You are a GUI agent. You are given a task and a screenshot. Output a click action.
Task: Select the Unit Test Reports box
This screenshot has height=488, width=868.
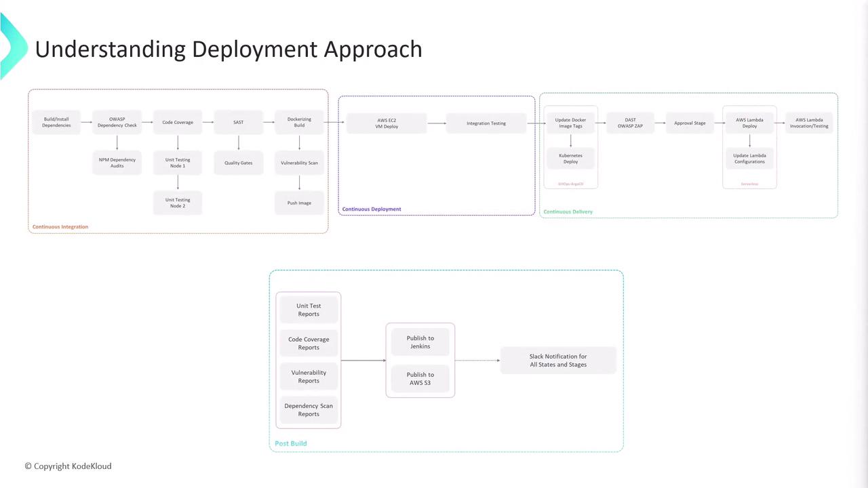pos(309,310)
